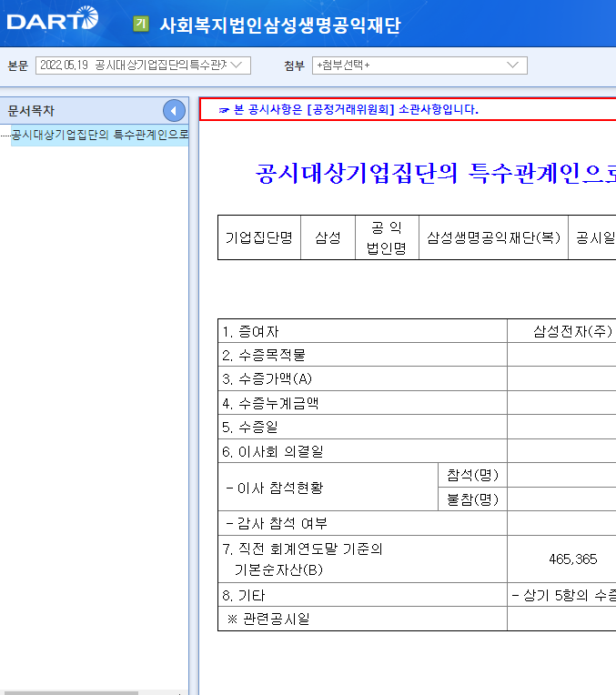Click the 기업집단명 table cell

[259, 237]
